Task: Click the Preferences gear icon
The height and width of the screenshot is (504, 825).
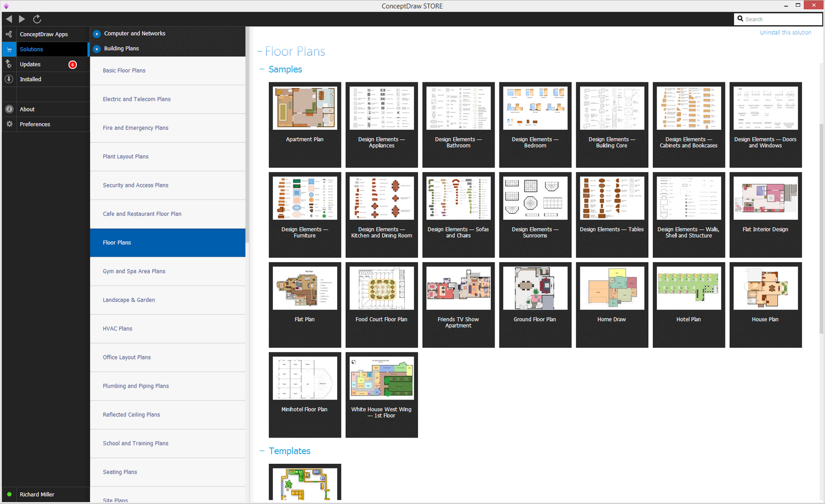Action: 9,124
